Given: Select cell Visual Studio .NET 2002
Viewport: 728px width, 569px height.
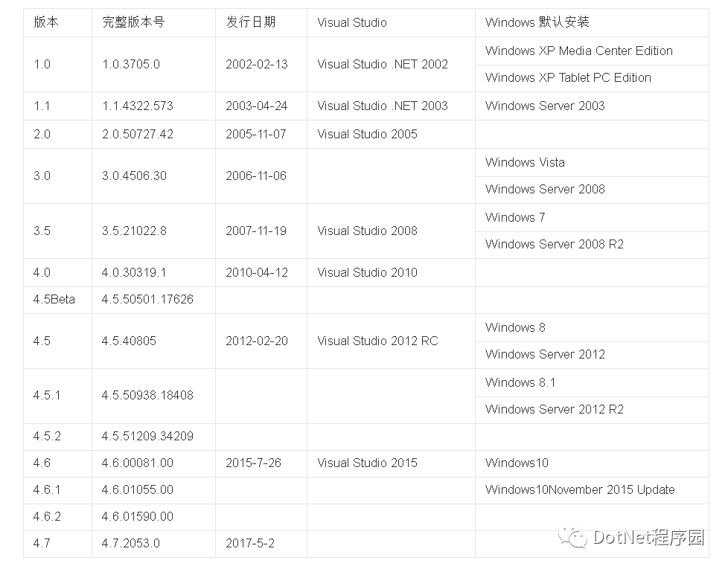Looking at the screenshot, I should pyautogui.click(x=391, y=65).
